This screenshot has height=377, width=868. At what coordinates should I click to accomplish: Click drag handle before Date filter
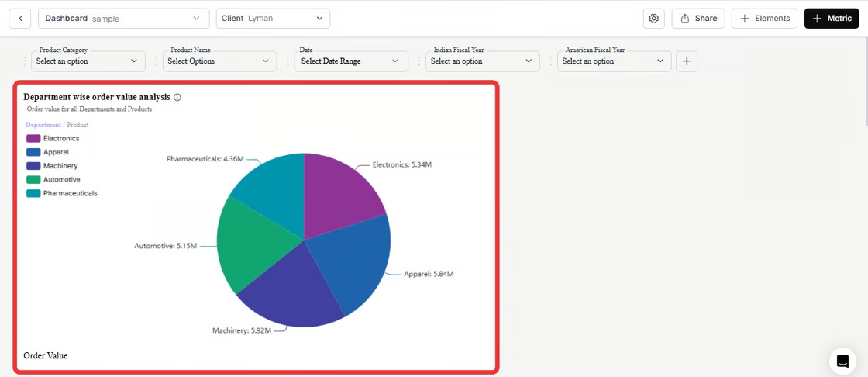(x=288, y=61)
